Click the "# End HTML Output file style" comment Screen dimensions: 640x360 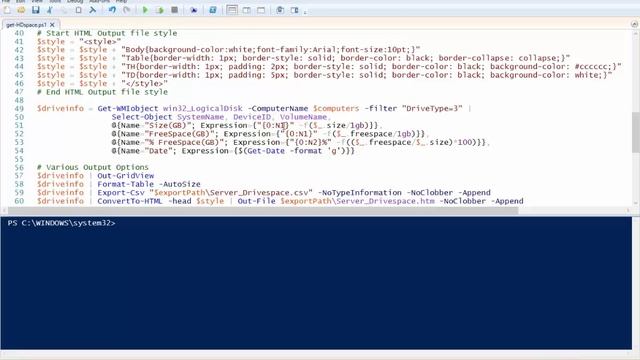[102, 92]
